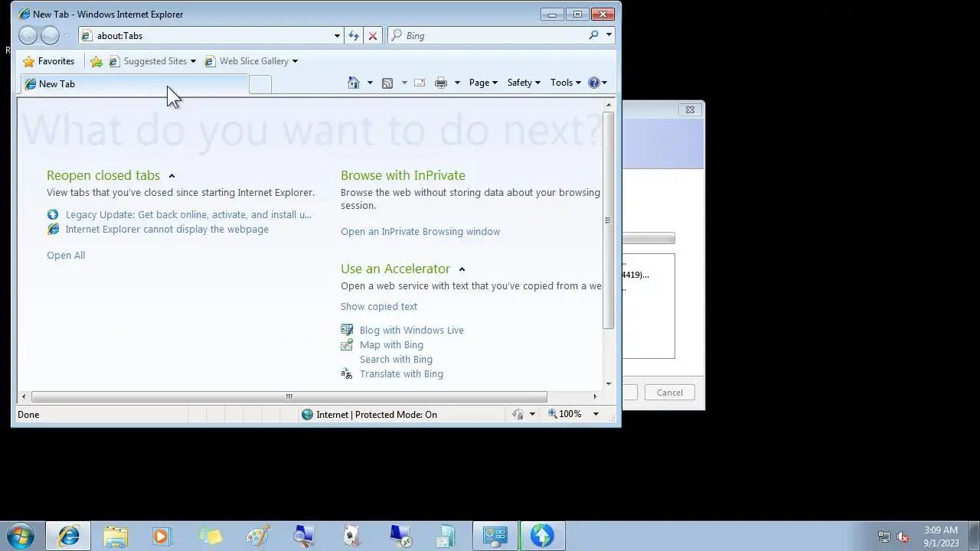Open the Home button dropdown arrow
Screen dimensions: 980x551
pyautogui.click(x=370, y=83)
